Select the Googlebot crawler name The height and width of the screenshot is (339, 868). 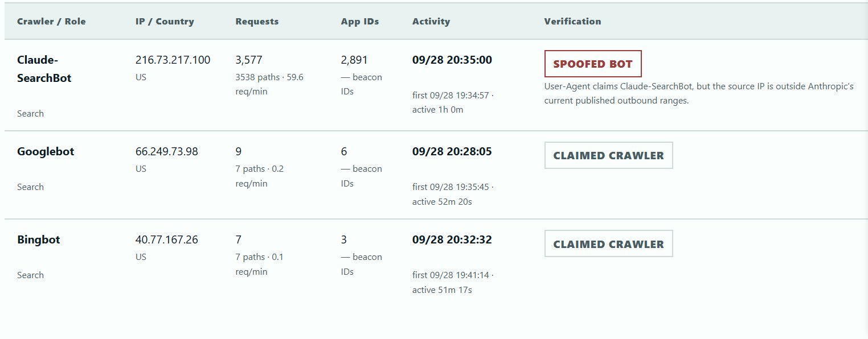click(x=46, y=151)
